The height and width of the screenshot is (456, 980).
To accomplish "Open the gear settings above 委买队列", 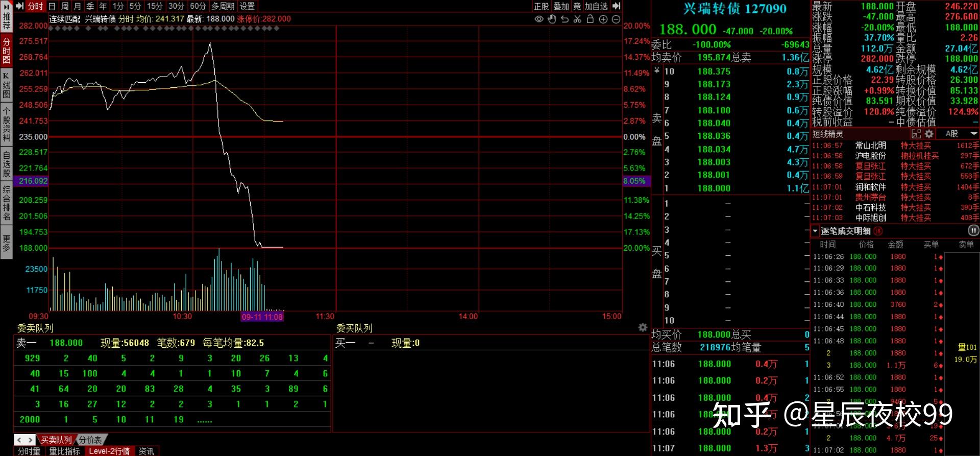I will pyautogui.click(x=643, y=327).
